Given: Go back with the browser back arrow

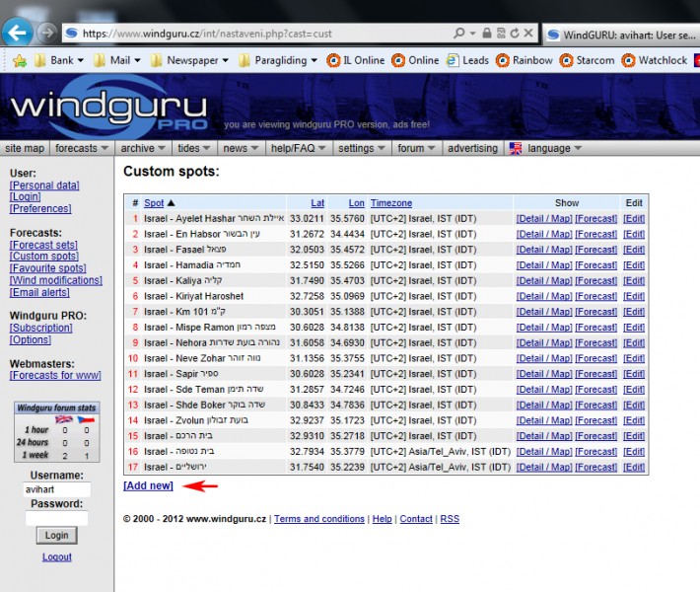Looking at the screenshot, I should [x=17, y=33].
